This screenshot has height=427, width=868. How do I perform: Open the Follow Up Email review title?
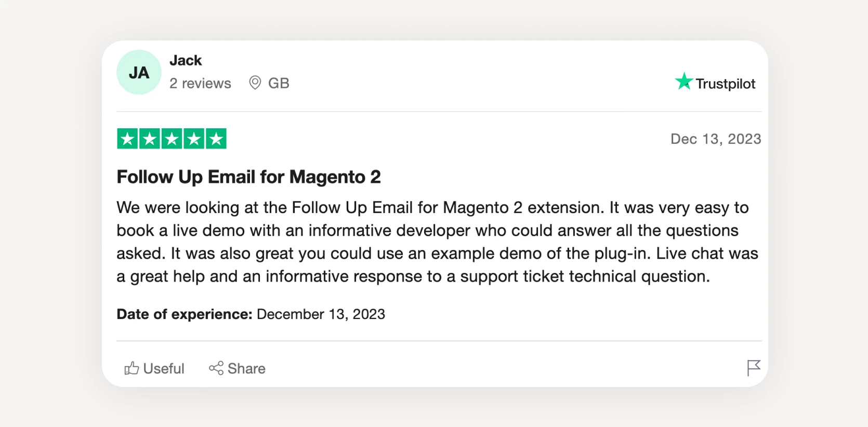(248, 177)
